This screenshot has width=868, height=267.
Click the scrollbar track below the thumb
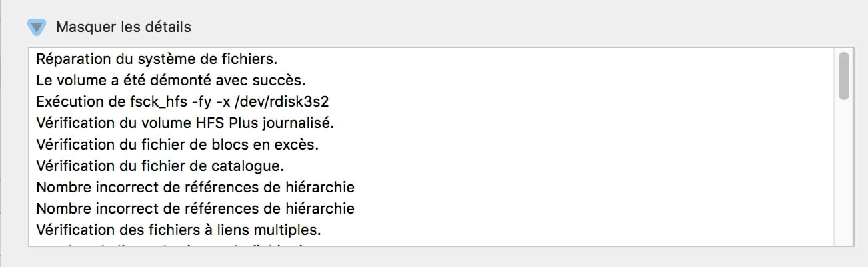(x=843, y=174)
